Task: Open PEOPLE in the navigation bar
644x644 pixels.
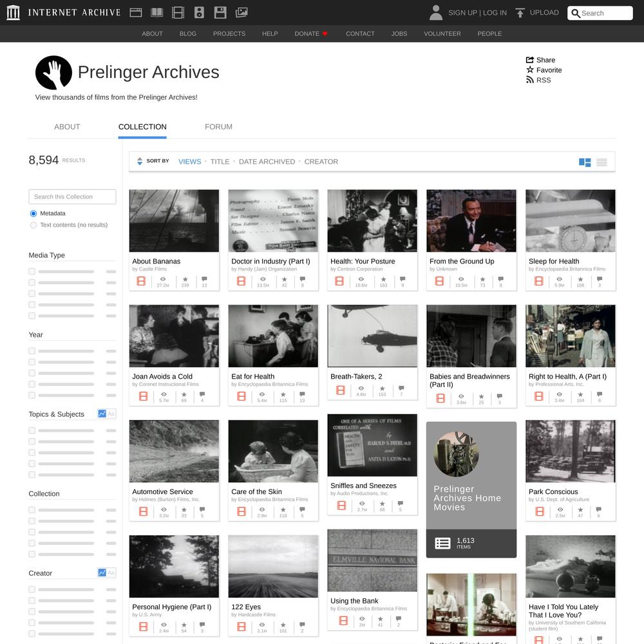Action: (x=489, y=33)
